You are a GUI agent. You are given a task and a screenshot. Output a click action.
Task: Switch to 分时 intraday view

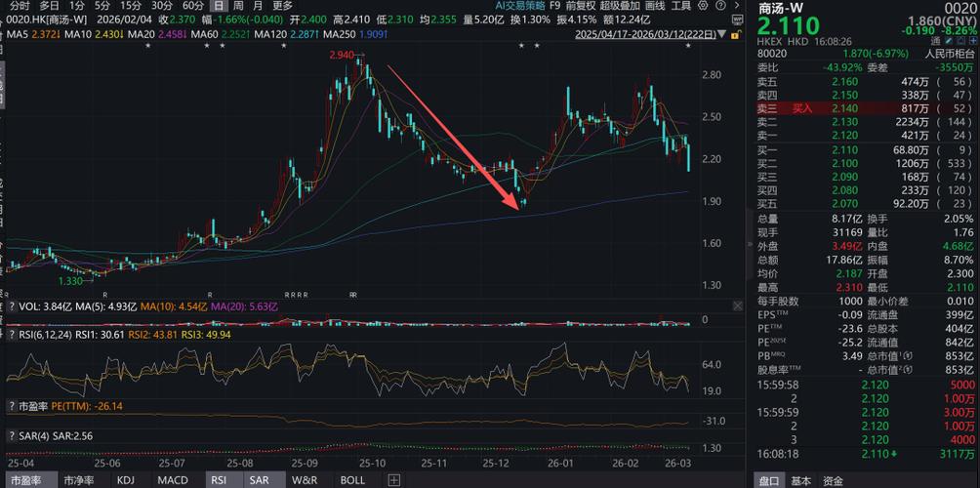20,6
